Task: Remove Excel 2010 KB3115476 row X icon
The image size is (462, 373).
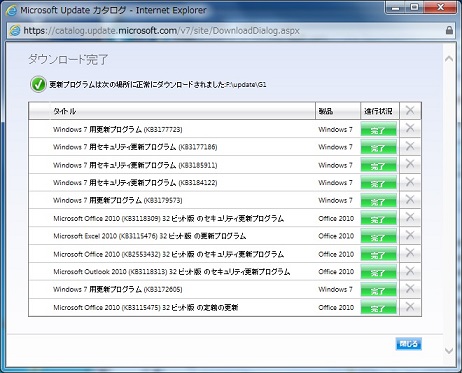Action: 410,235
